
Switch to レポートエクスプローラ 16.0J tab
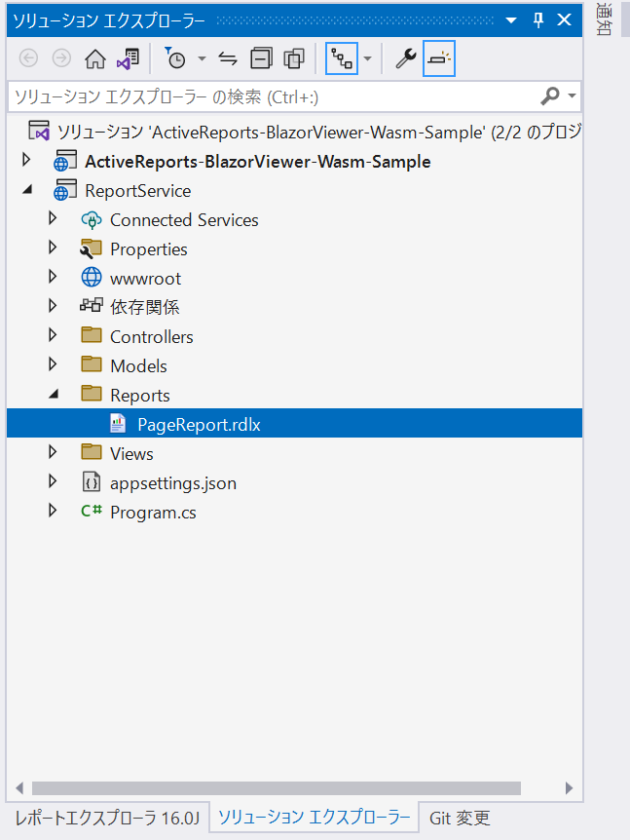coord(107,818)
